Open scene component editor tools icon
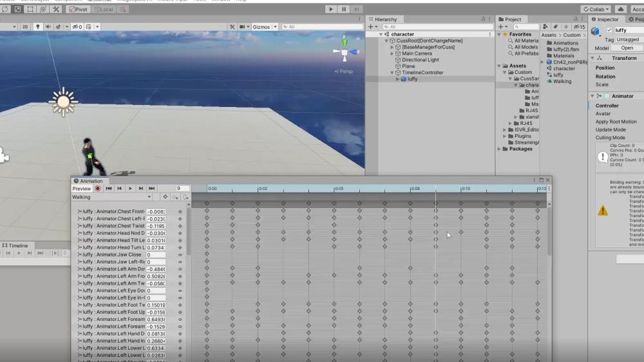 click(232, 26)
